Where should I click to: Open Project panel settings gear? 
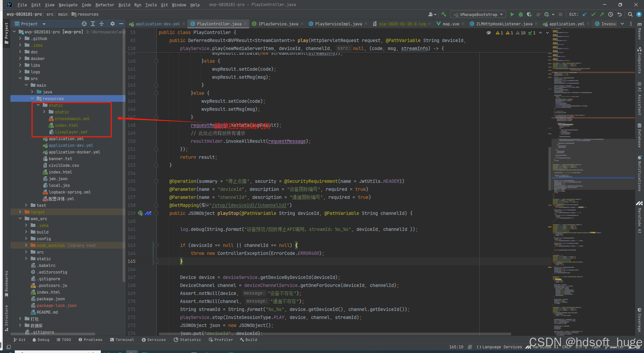point(113,24)
